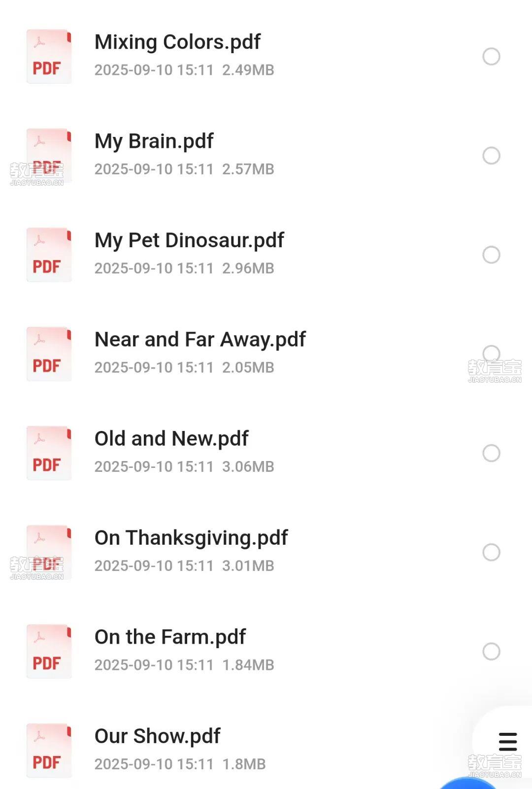
Task: Open the Our Show.pdf file name
Action: pyautogui.click(x=157, y=736)
